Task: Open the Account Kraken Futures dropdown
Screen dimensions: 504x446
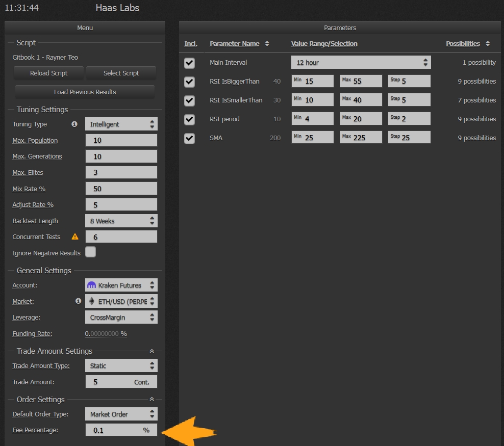Action: (x=121, y=285)
